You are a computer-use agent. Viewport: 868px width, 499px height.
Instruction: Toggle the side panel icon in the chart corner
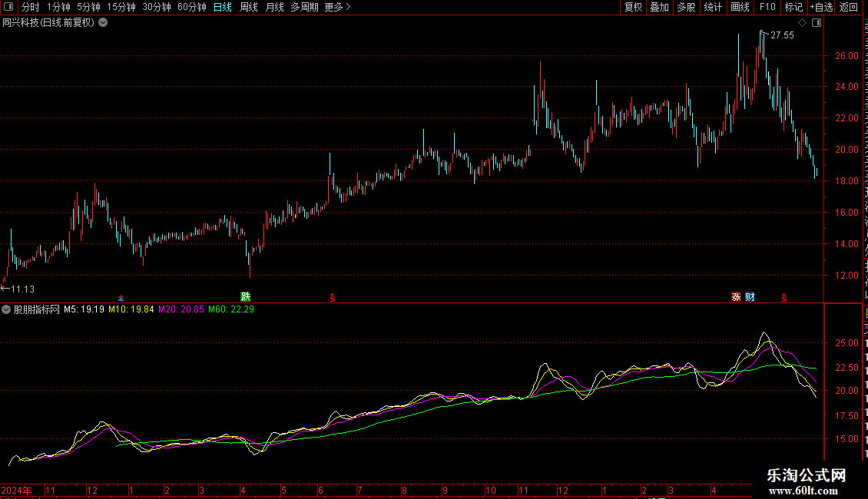pos(817,23)
